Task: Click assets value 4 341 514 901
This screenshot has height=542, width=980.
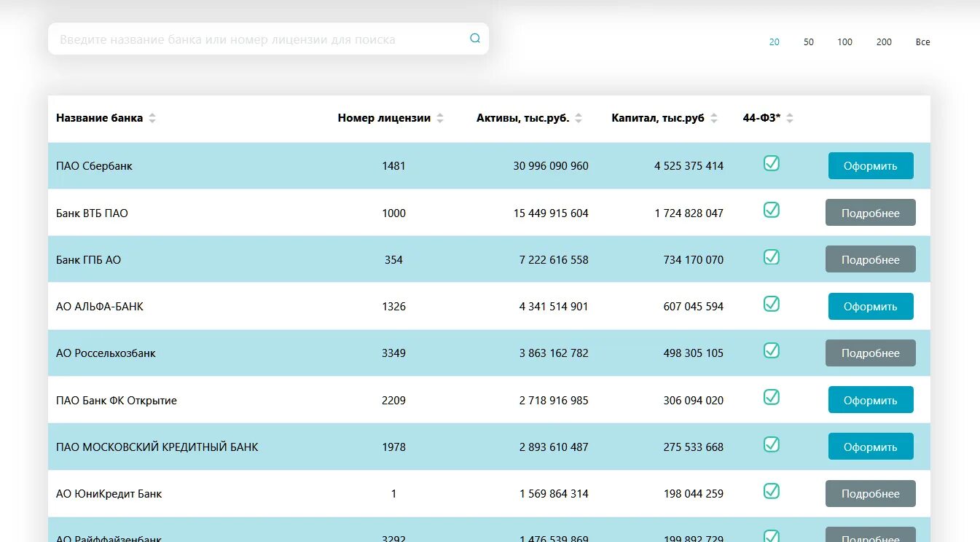Action: (554, 307)
